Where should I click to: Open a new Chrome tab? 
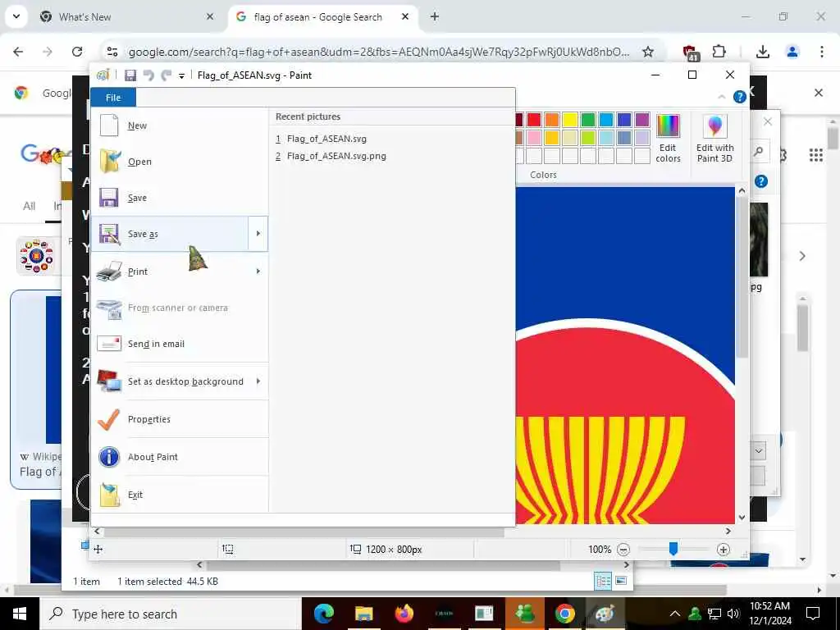click(435, 16)
